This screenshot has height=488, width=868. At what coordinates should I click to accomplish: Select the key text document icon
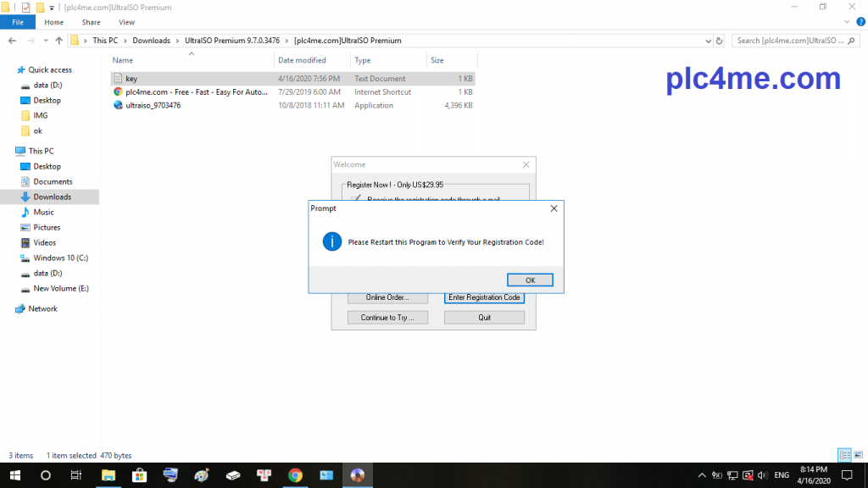click(x=118, y=79)
